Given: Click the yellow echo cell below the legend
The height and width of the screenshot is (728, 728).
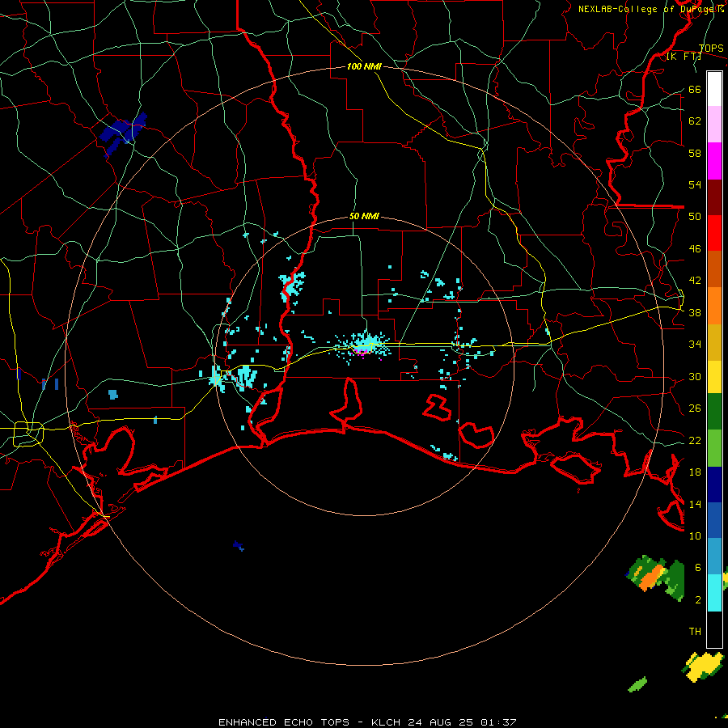Looking at the screenshot, I should (x=704, y=667).
